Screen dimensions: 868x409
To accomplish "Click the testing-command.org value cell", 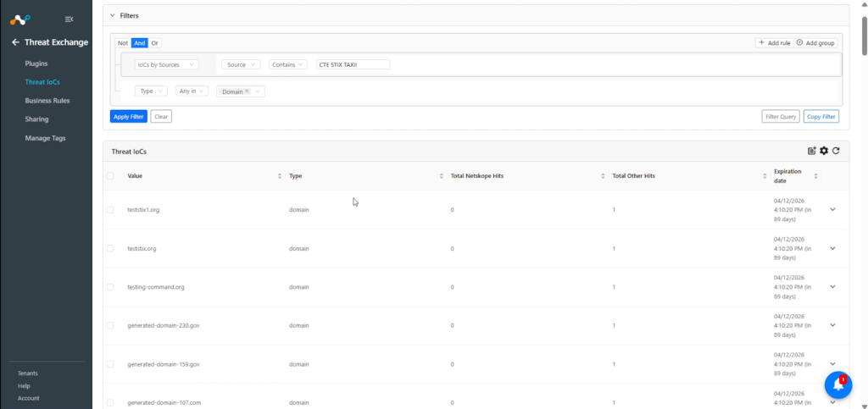I will 156,287.
